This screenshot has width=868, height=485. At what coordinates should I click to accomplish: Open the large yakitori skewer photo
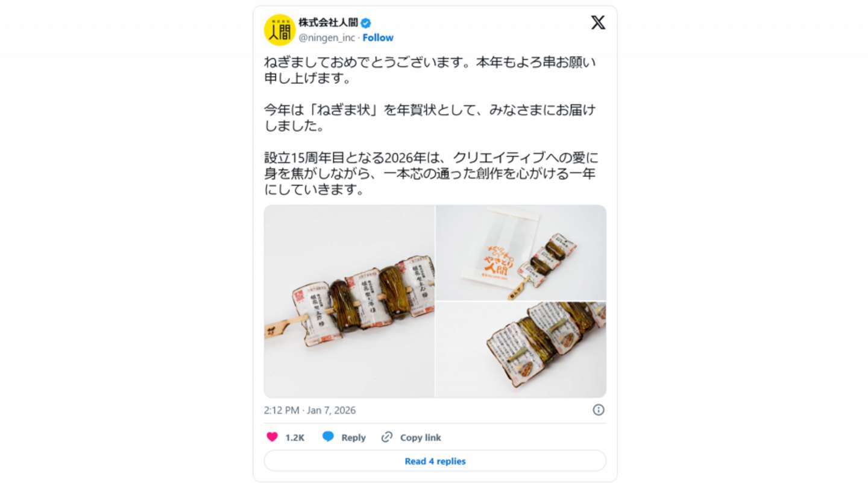coord(349,301)
